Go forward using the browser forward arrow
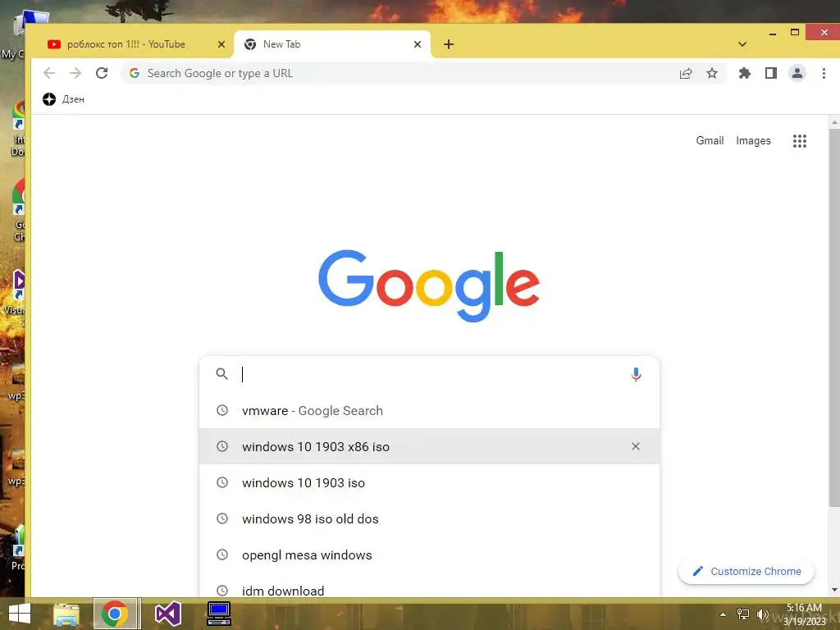 tap(75, 73)
